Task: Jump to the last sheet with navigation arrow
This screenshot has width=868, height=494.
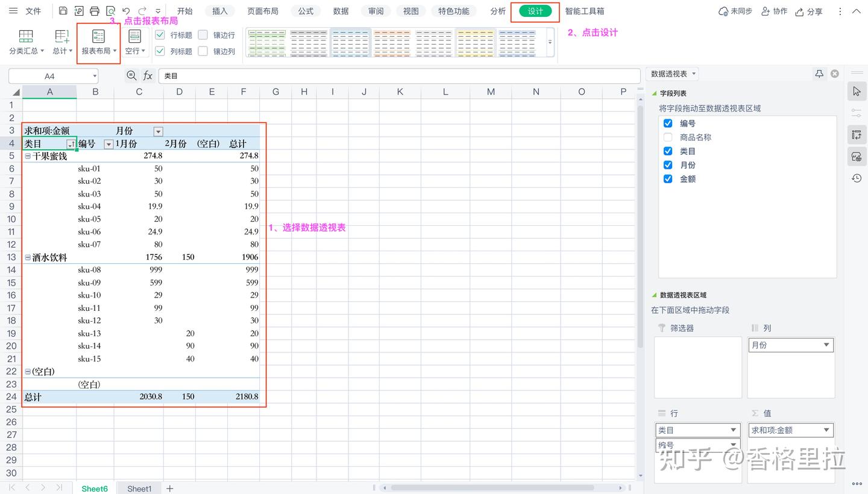Action: tap(59, 487)
